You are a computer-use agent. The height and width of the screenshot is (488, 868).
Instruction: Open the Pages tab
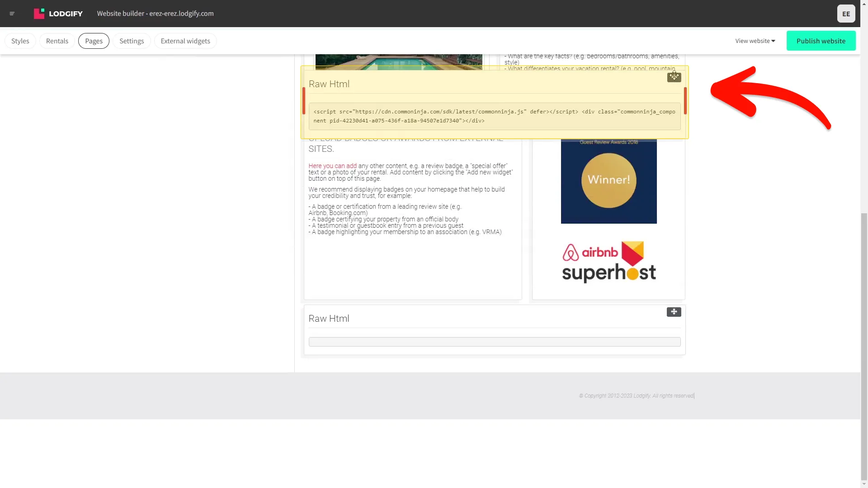tap(94, 41)
